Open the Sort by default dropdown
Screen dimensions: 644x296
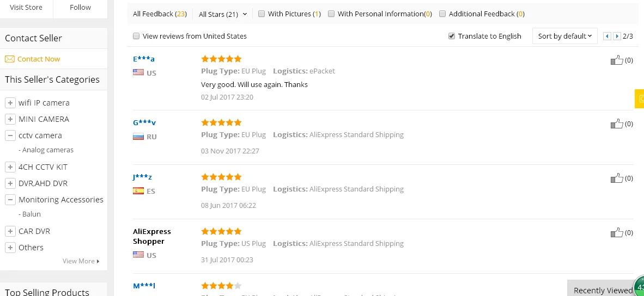point(565,36)
